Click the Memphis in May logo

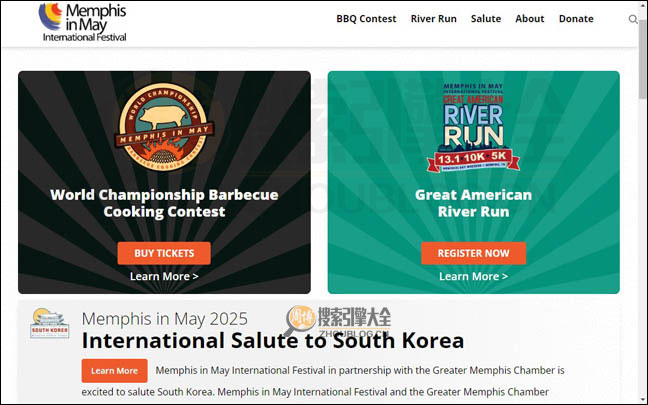click(x=83, y=22)
